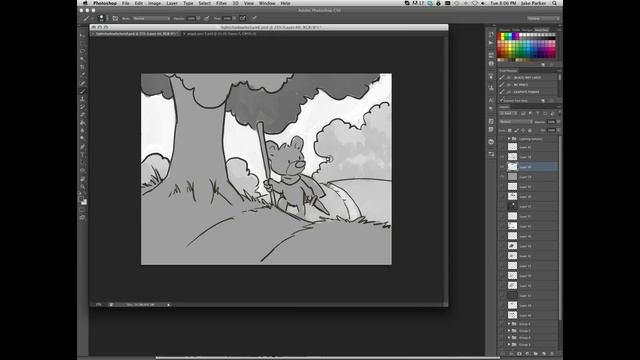Select the Blur tool
Viewport: 640px width, 360px height.
click(83, 130)
